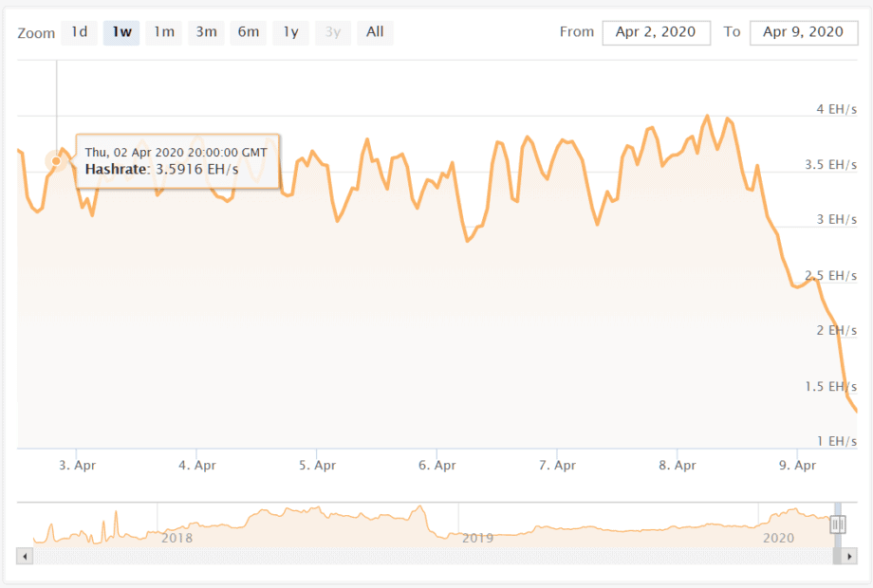Click the Hashrate tooltip box

click(177, 161)
